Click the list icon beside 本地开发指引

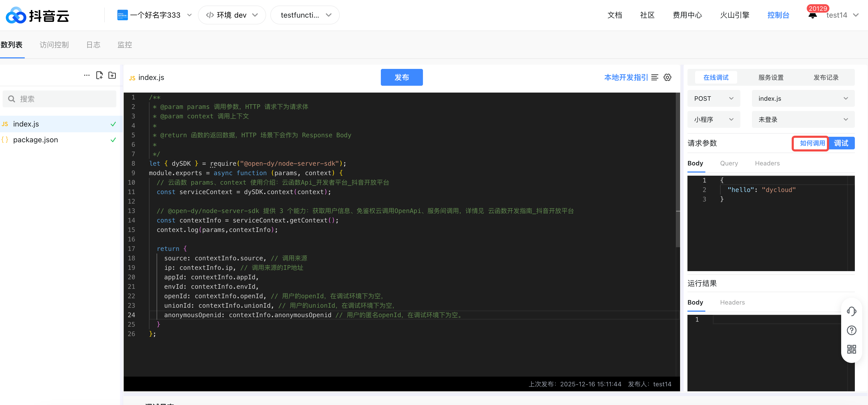click(x=654, y=77)
